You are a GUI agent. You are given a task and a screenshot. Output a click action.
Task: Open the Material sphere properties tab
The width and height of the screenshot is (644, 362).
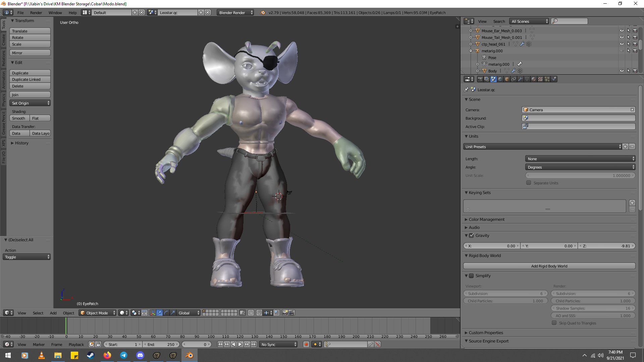(534, 79)
